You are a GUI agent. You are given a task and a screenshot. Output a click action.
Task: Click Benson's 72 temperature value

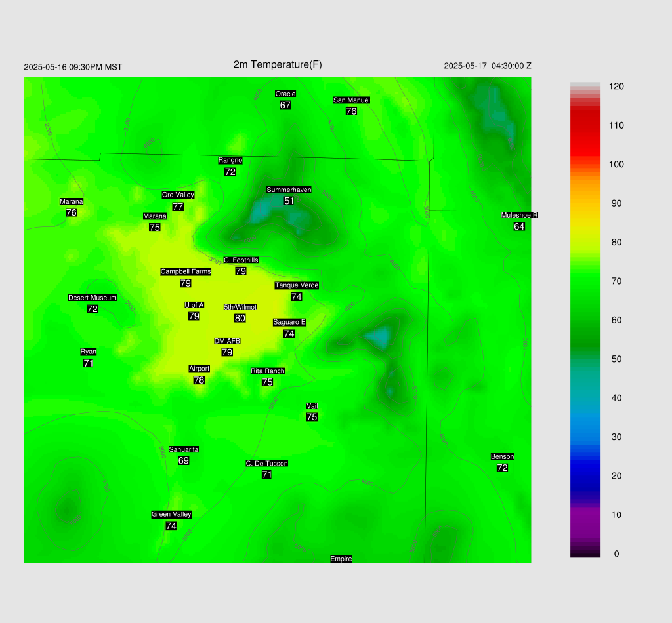coord(502,468)
